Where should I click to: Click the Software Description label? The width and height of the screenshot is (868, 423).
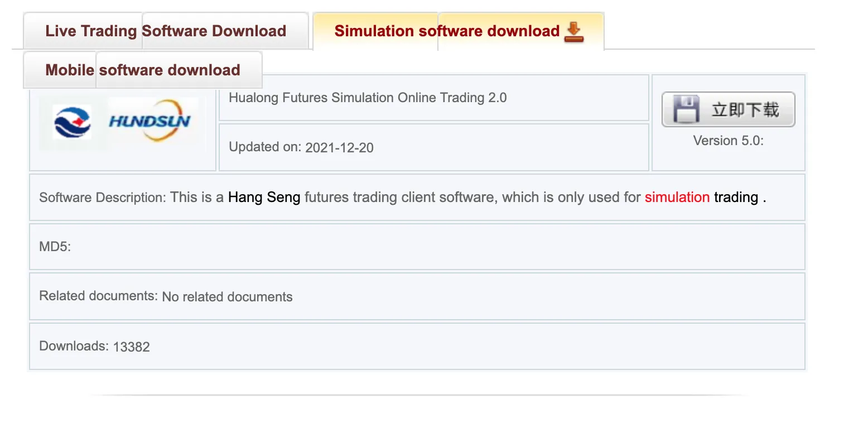click(103, 198)
